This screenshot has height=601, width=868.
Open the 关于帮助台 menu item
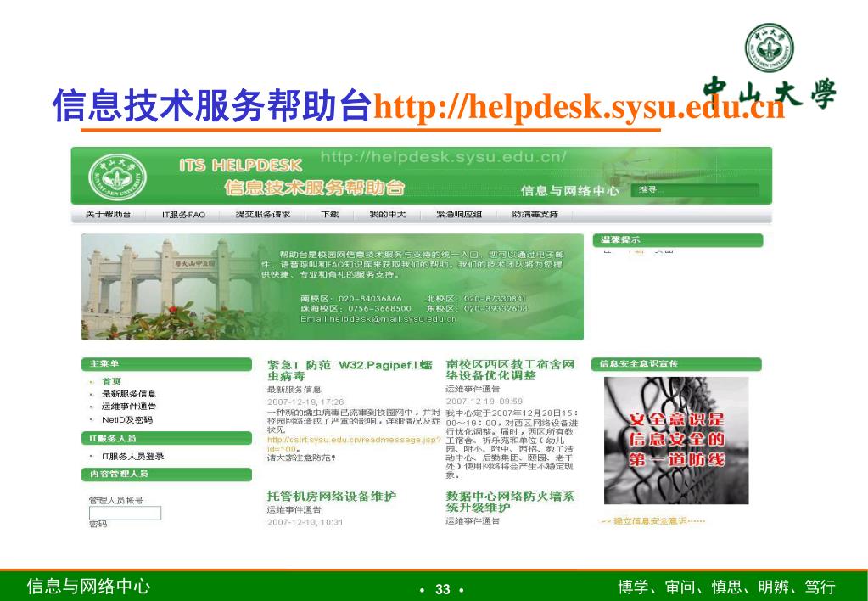click(x=108, y=215)
